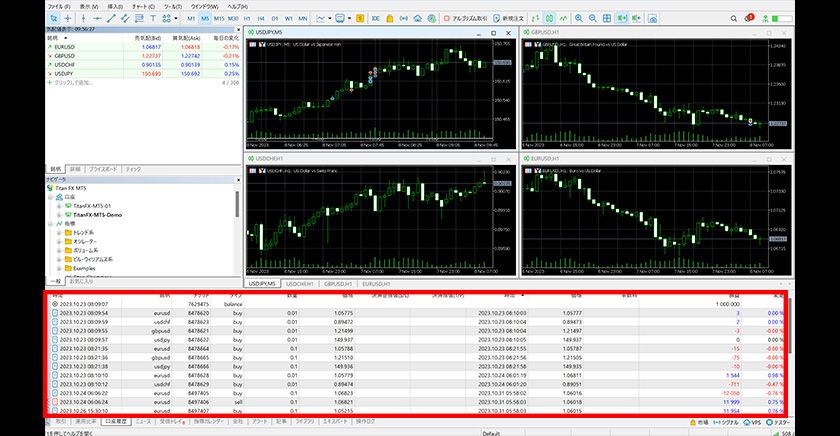Open the ファイル menu
Image resolution: width=840 pixels, height=436 pixels.
coord(58,6)
